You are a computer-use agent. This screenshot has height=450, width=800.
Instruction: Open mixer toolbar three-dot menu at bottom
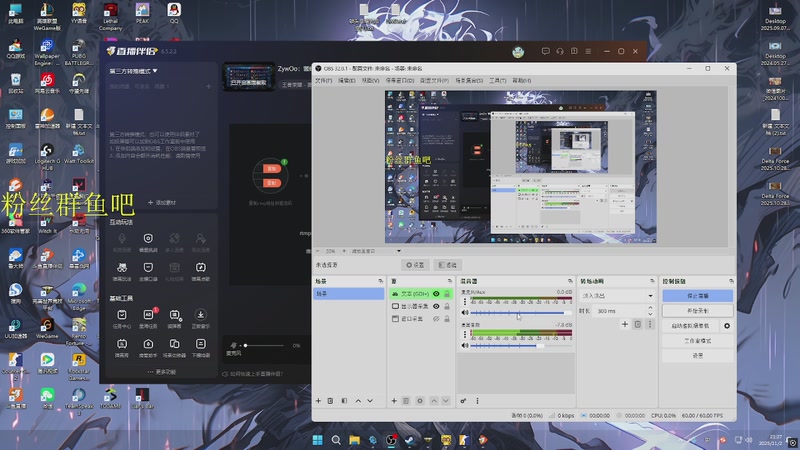coord(478,401)
